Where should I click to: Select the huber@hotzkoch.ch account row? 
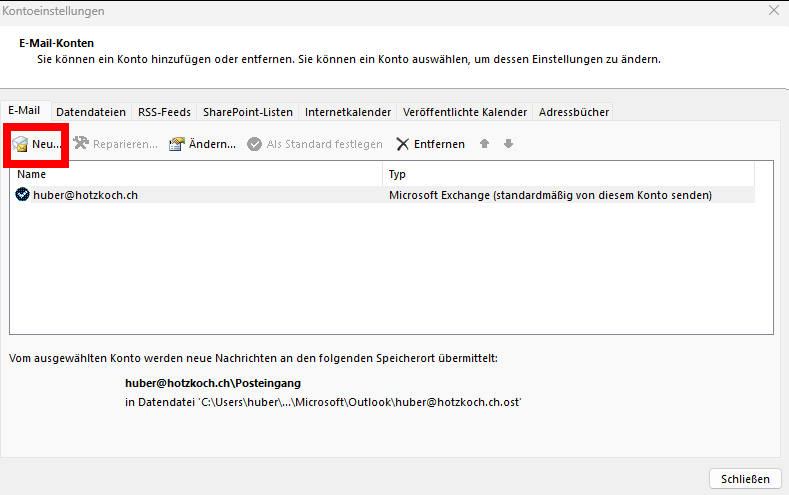point(200,195)
